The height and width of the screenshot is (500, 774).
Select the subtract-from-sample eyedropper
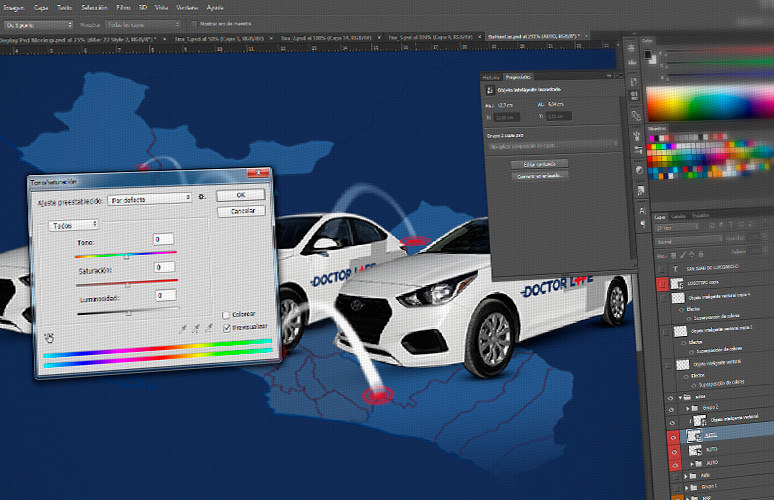209,328
